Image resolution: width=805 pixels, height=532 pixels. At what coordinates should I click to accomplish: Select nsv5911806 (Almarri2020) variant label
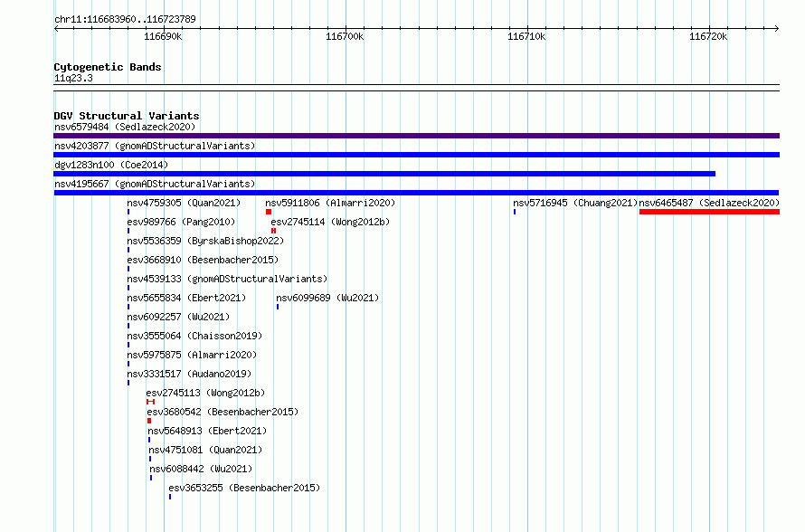click(330, 203)
